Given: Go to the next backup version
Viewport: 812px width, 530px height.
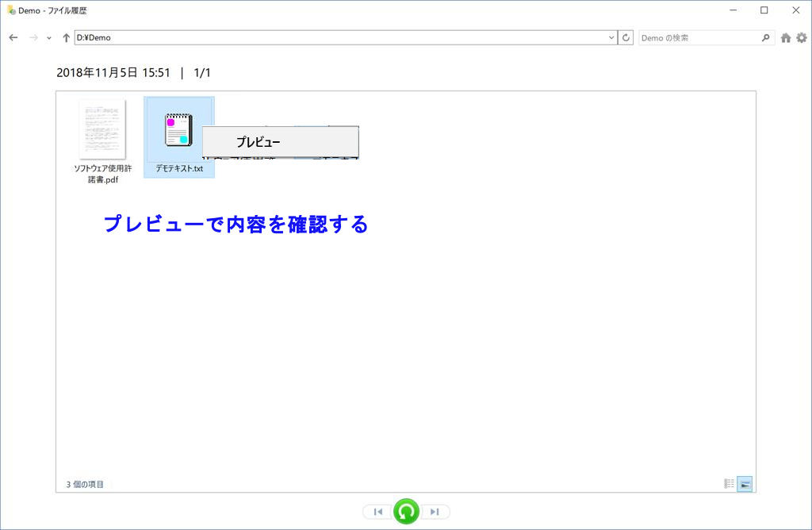Looking at the screenshot, I should (x=435, y=512).
